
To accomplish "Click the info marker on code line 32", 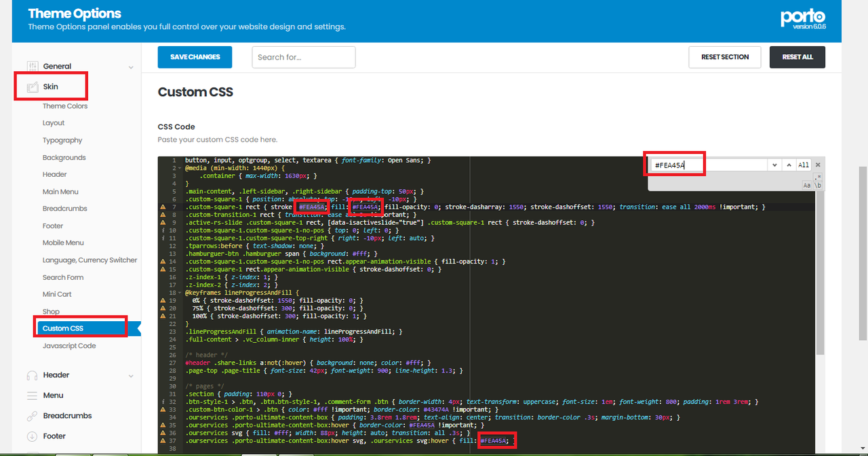I will [163, 402].
